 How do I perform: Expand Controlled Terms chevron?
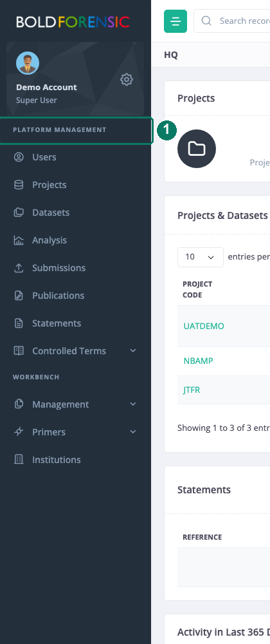tap(132, 351)
